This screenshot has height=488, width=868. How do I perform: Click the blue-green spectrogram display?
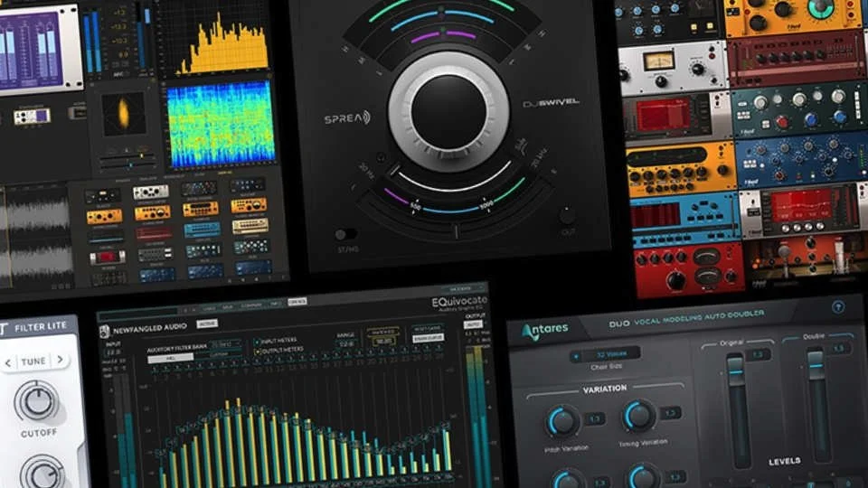221,124
